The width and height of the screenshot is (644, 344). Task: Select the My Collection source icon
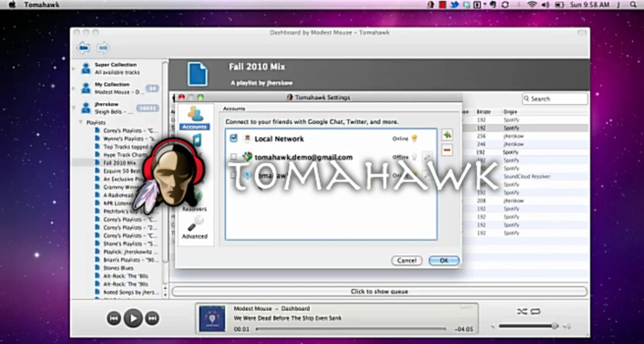pos(86,88)
